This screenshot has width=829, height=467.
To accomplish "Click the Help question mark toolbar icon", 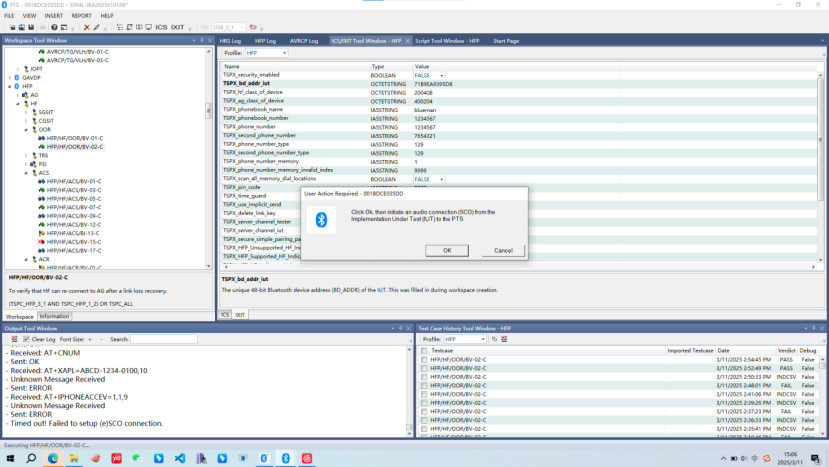I will 54,28.
